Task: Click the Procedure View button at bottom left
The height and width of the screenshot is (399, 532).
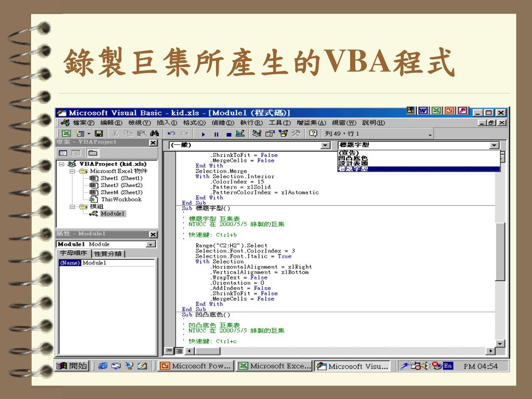Action: coord(169,351)
